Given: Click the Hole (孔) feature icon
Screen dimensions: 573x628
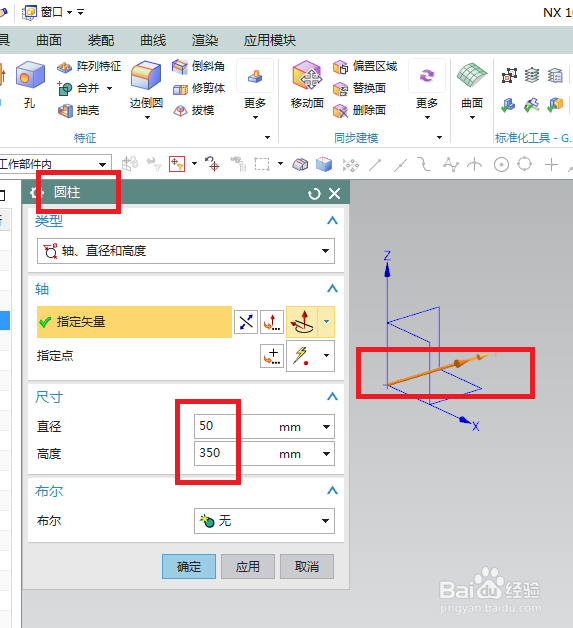Looking at the screenshot, I should (x=30, y=76).
